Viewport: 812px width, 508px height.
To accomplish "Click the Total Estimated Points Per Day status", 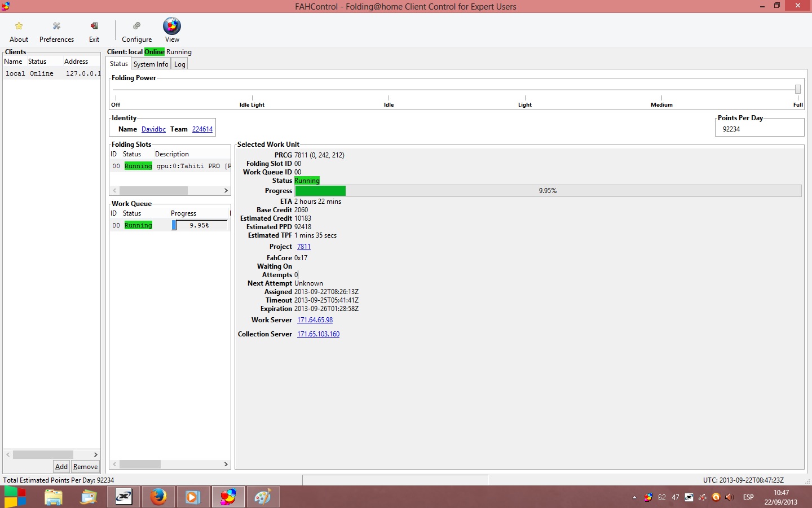I will click(59, 480).
